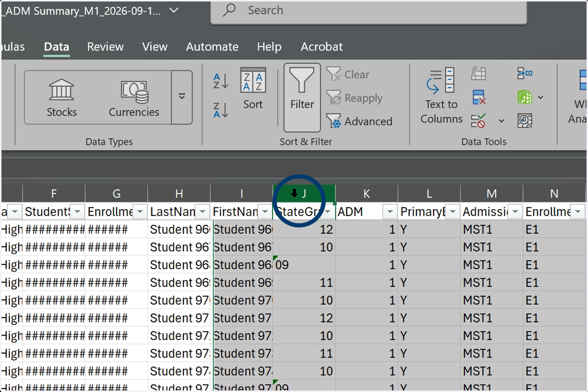Open the Data ribbon tab

(56, 47)
